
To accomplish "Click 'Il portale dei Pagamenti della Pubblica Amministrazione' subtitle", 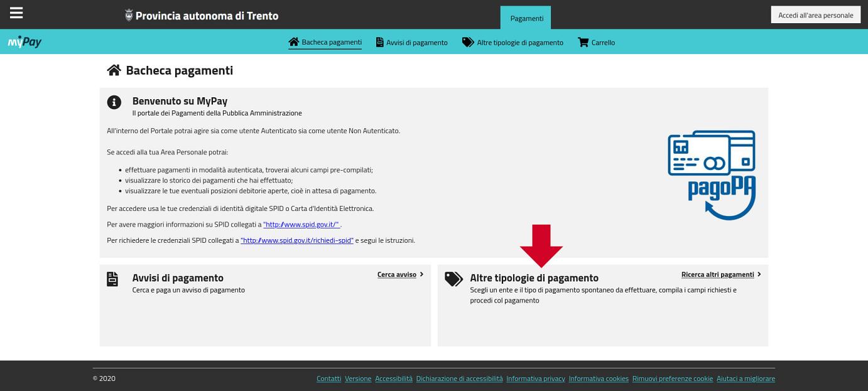I will [x=217, y=113].
